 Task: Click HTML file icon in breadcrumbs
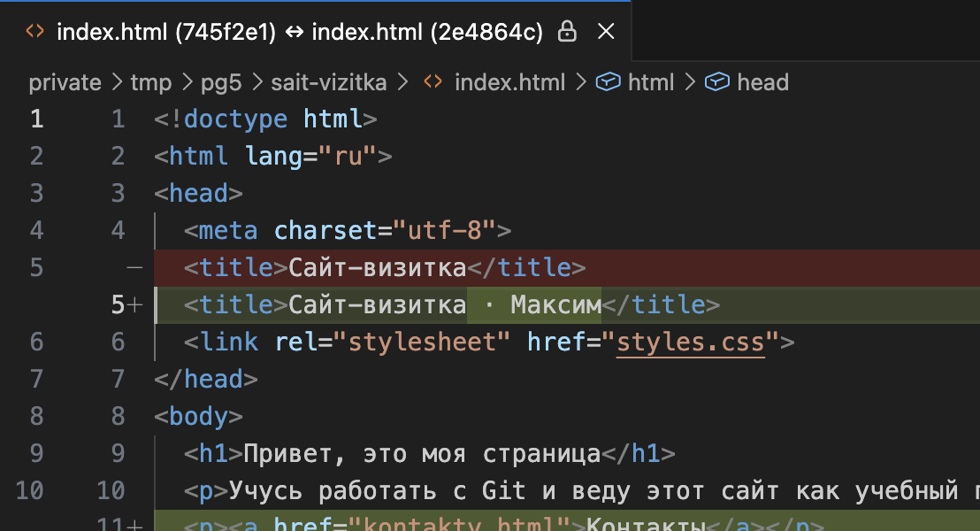pos(433,82)
